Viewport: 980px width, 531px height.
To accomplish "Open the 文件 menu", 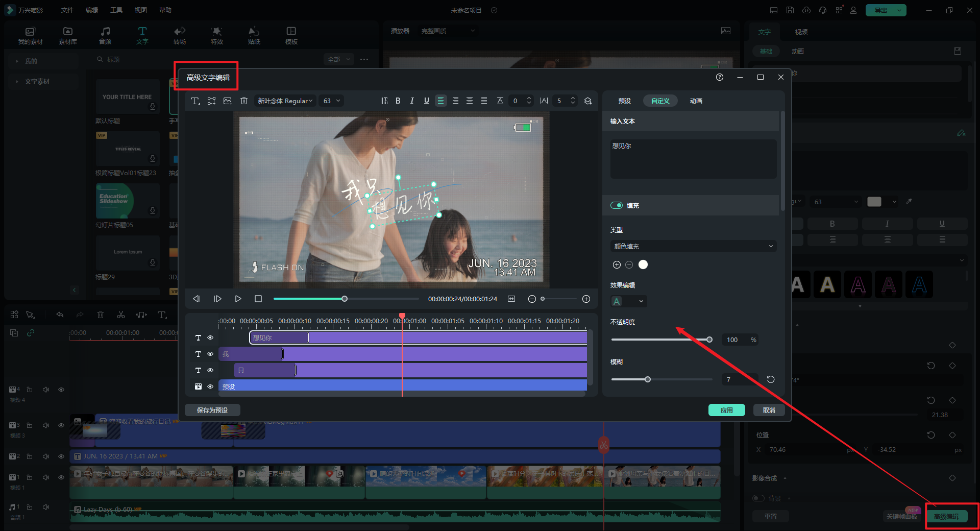I will (67, 10).
